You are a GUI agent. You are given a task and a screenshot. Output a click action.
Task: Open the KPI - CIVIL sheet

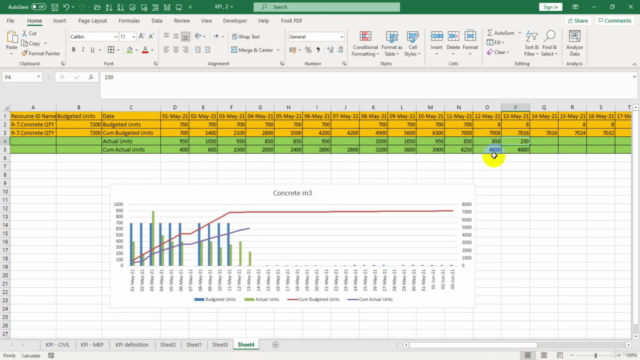[57, 345]
